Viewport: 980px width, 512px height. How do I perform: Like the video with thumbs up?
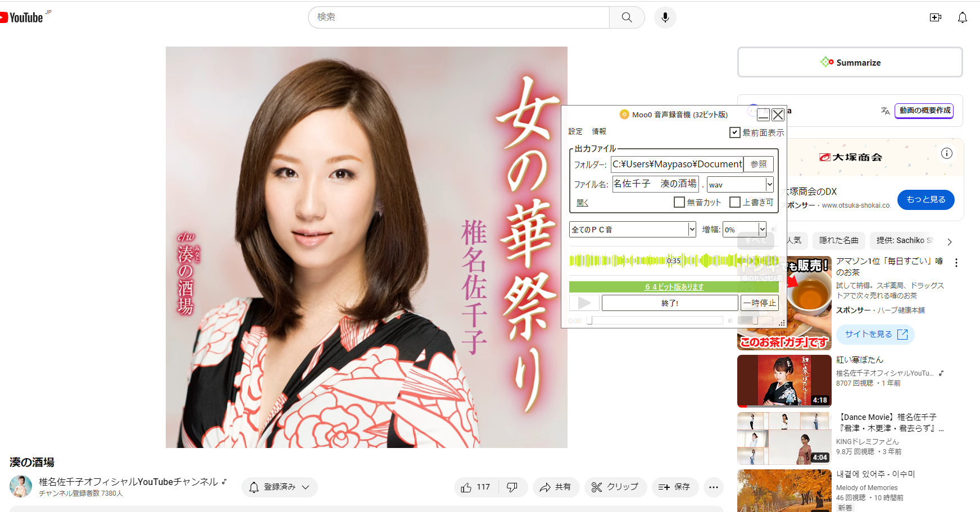(475, 487)
